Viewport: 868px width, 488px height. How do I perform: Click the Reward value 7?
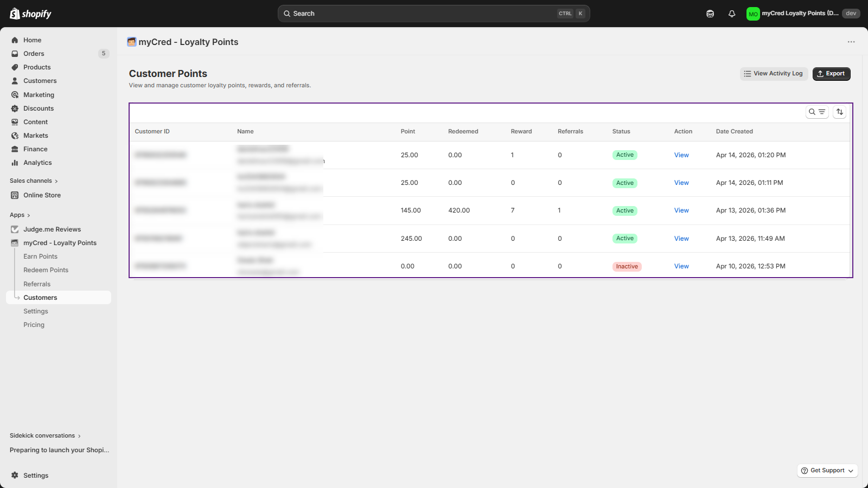tap(513, 210)
